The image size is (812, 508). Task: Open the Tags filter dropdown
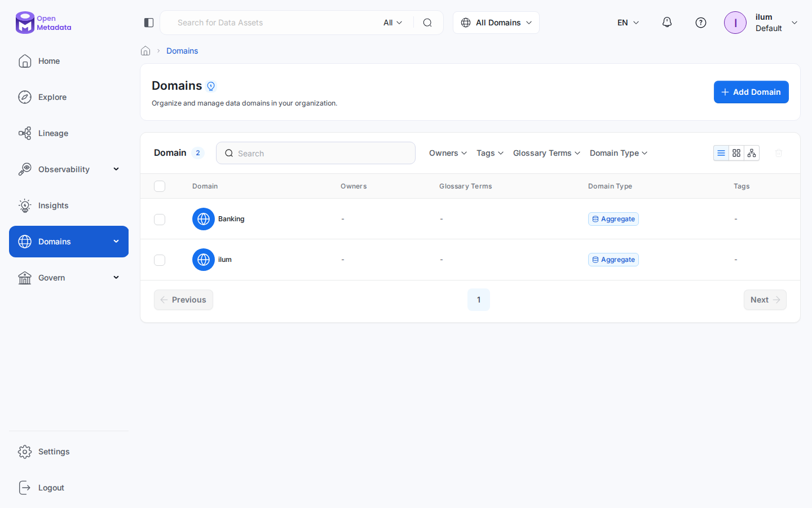pos(490,153)
